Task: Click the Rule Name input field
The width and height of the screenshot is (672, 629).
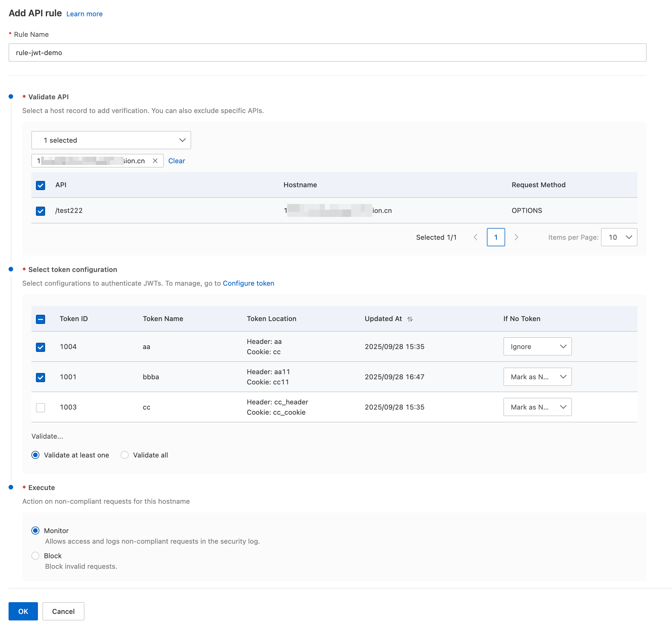Action: coord(327,53)
